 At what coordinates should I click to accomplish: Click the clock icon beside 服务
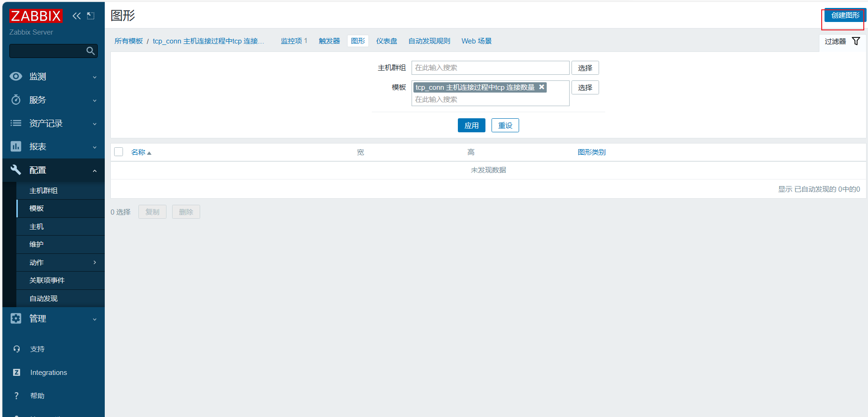pos(16,100)
